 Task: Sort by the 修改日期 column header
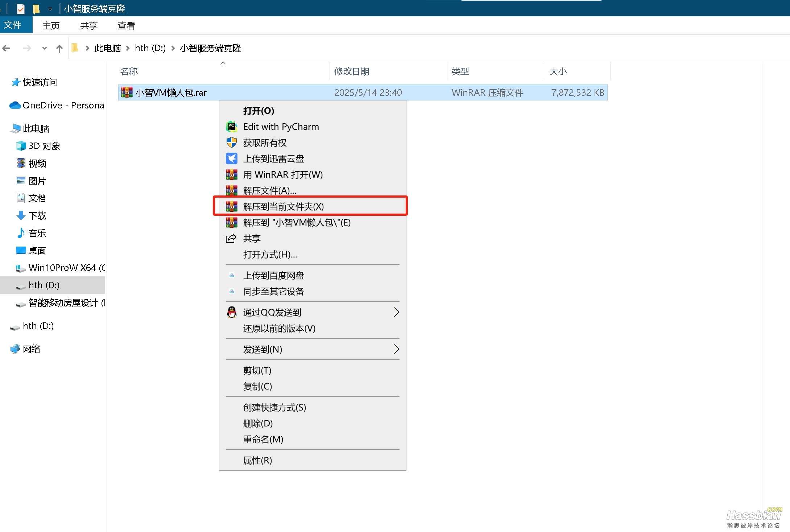pos(388,71)
